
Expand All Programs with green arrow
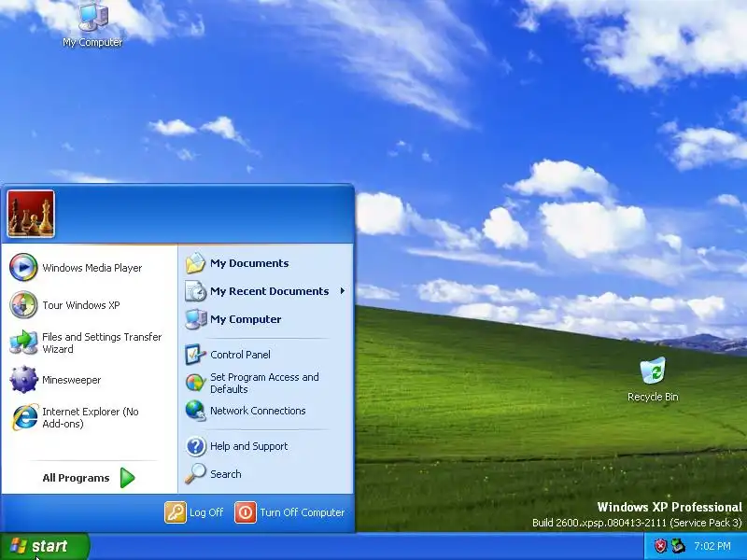click(x=127, y=478)
